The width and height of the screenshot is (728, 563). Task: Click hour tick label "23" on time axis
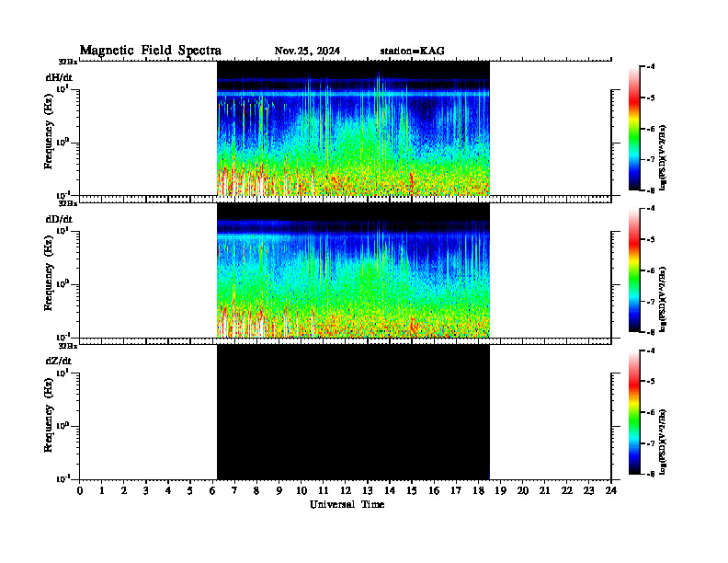coord(588,491)
